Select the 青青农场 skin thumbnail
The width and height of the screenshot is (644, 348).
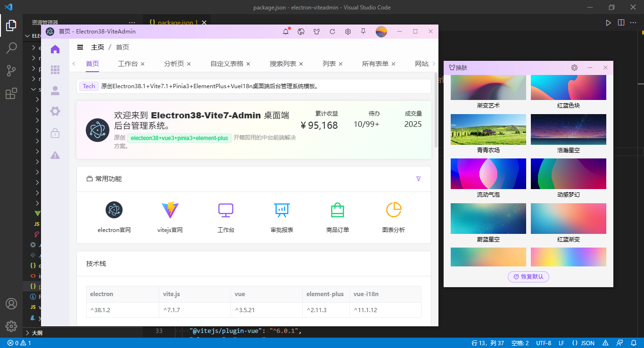[x=488, y=129]
